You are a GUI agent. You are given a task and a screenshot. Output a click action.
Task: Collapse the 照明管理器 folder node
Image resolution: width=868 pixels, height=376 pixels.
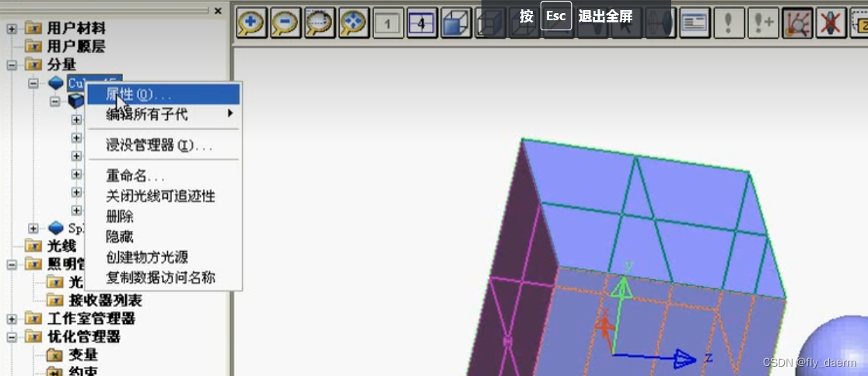click(x=12, y=264)
